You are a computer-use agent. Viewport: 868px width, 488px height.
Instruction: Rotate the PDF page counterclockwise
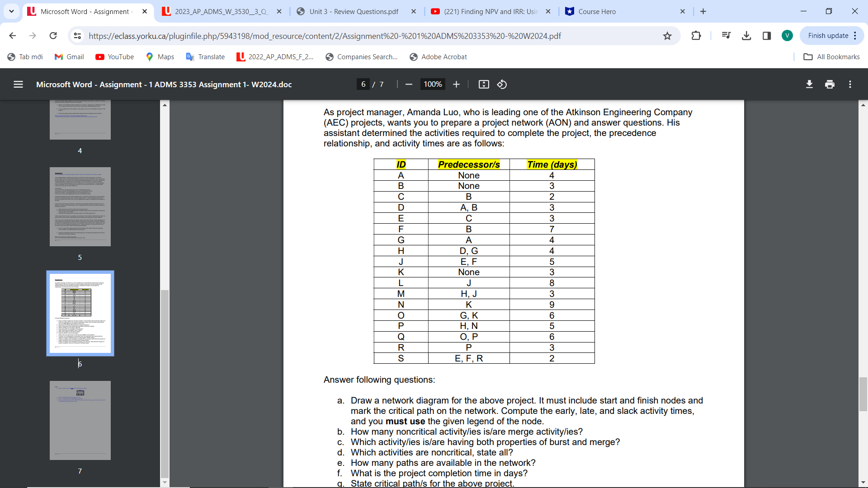pos(502,84)
